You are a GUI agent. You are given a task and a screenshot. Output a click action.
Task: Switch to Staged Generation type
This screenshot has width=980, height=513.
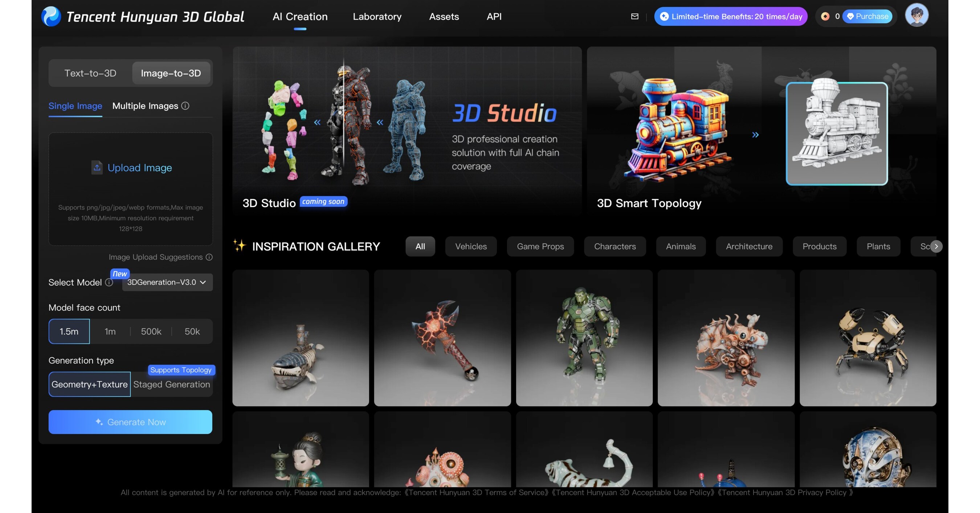click(x=172, y=384)
